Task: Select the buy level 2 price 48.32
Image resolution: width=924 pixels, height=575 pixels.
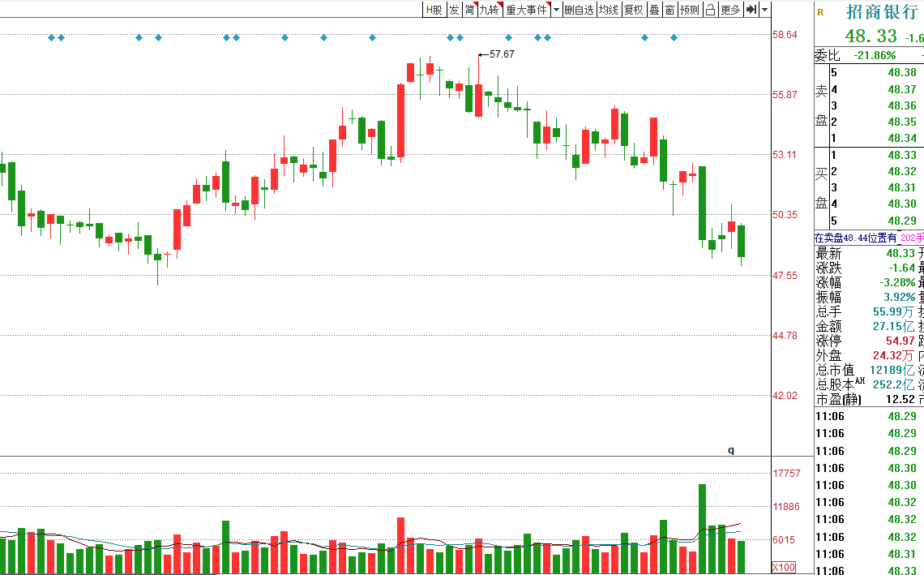Action: tap(902, 171)
